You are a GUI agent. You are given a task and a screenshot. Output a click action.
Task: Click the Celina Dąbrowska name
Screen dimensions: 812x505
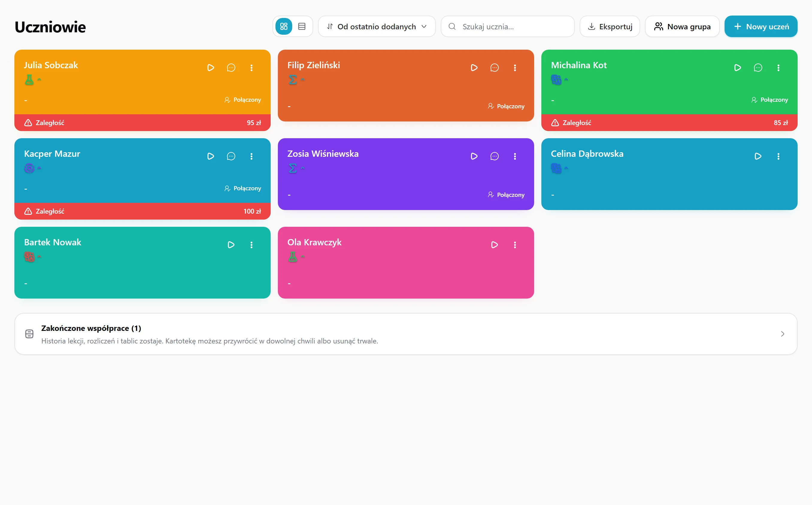(587, 154)
